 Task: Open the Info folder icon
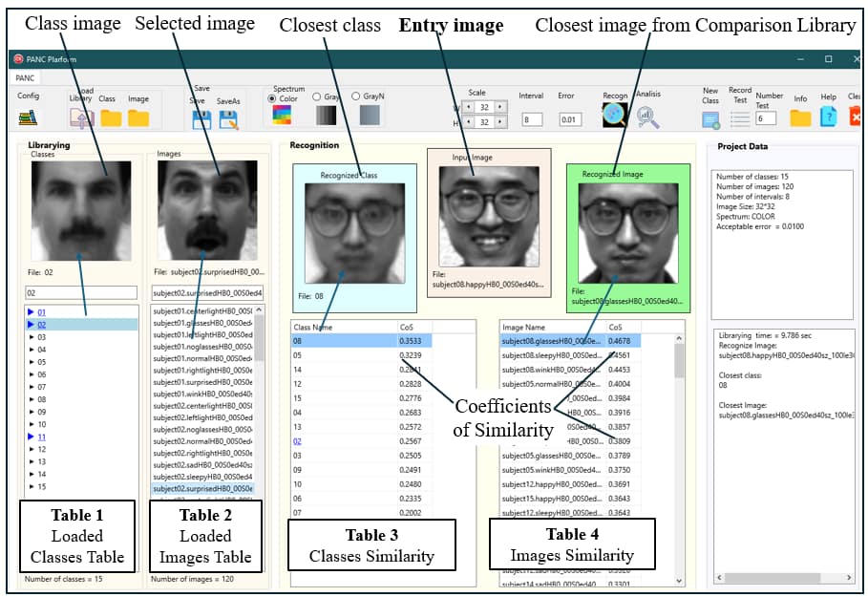(800, 117)
